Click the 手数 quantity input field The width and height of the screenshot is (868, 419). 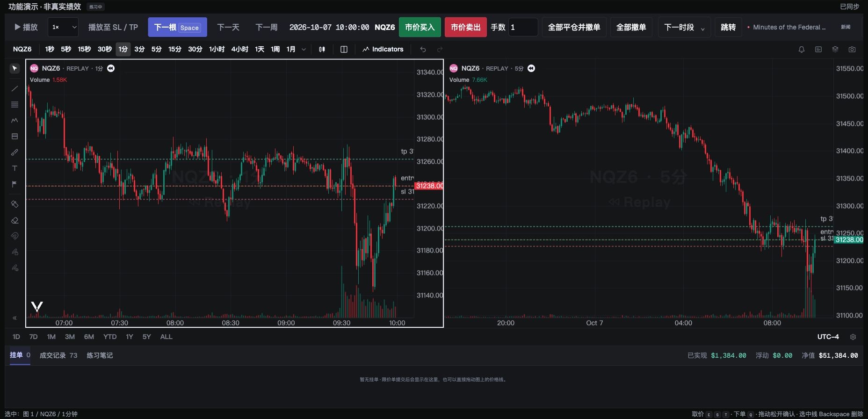tap(523, 27)
